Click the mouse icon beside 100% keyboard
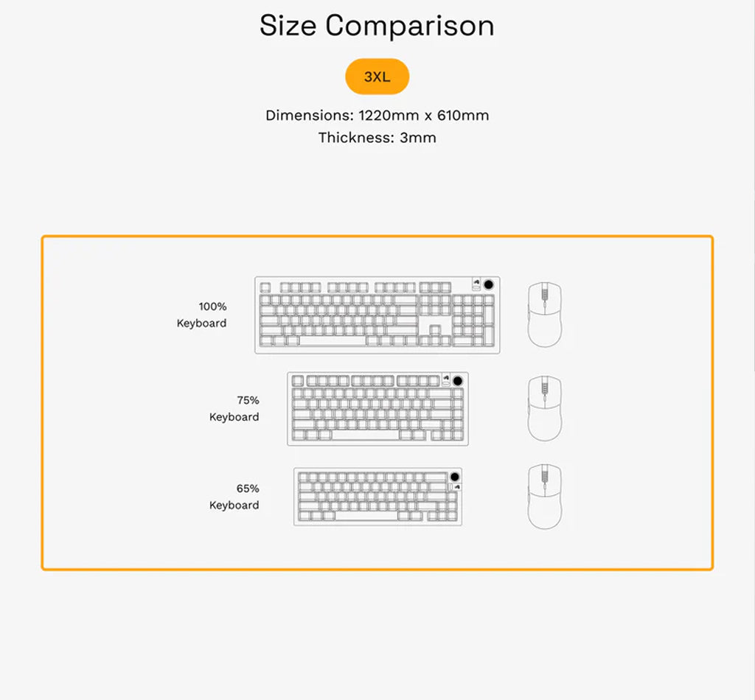 545,315
